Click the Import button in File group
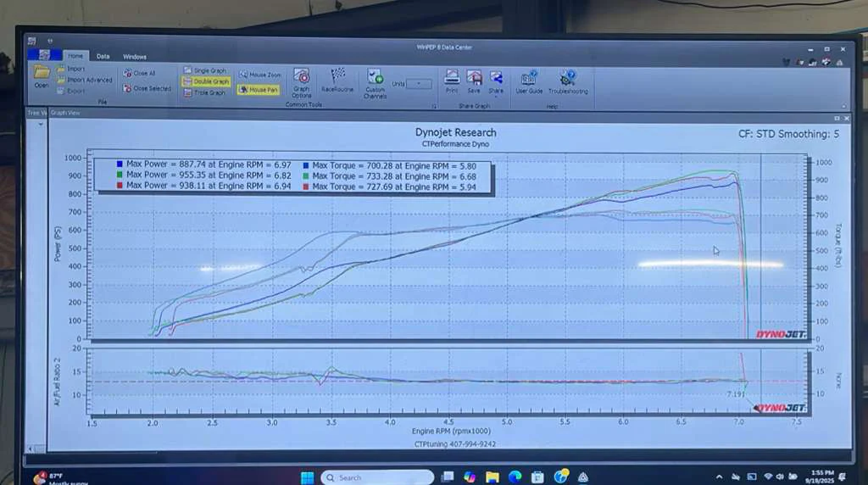This screenshot has width=868, height=485. (71, 69)
